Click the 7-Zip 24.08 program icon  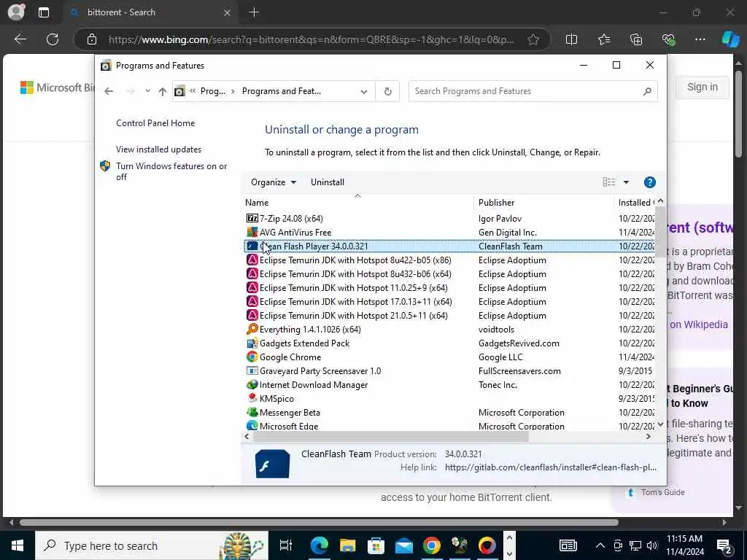click(252, 218)
